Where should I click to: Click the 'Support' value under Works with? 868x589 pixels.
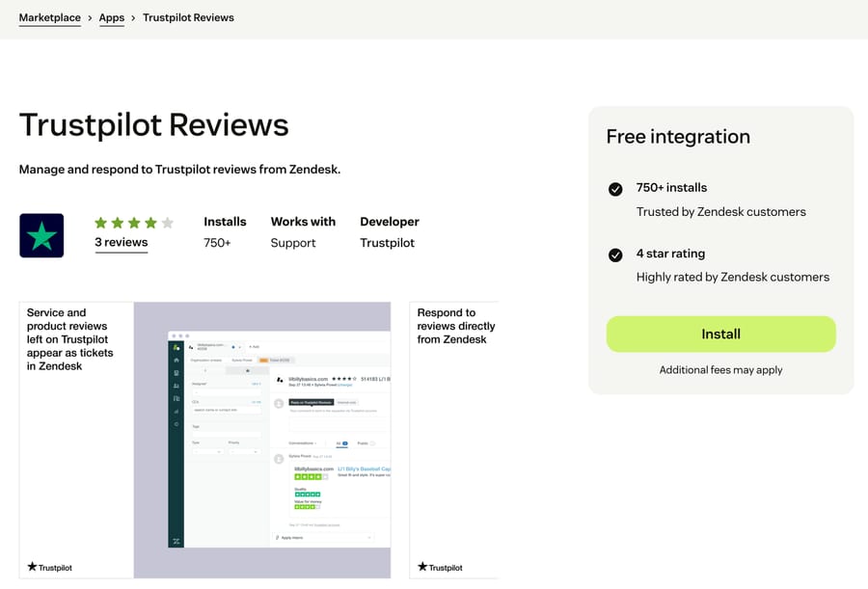[293, 243]
